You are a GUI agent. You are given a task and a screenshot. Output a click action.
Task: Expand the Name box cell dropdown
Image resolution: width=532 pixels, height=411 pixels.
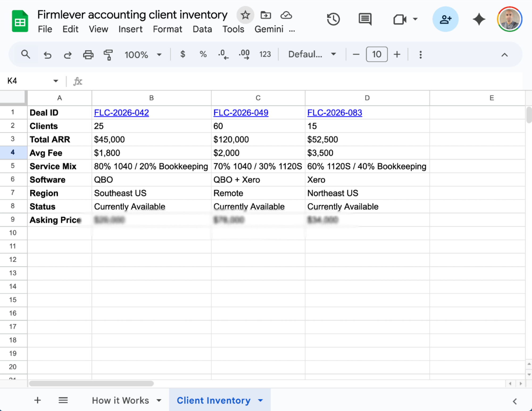[x=56, y=81]
